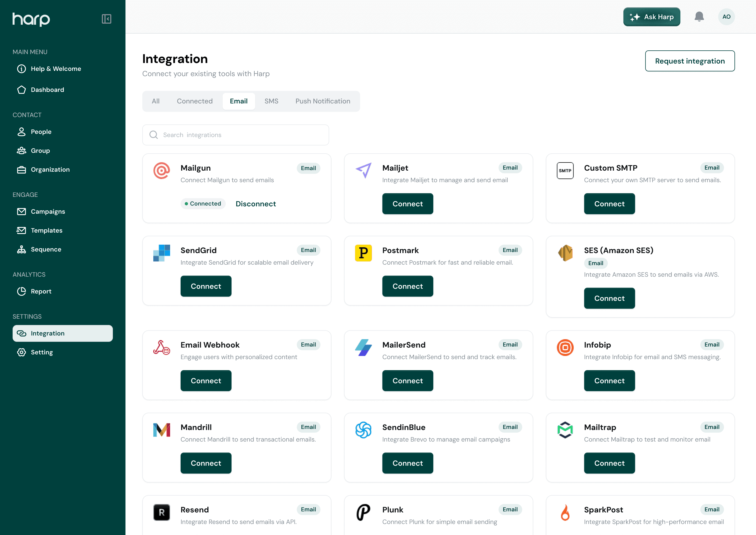Screen dimensions: 756x535
Task: Click the Amazon SES logo icon
Action: pos(565,253)
